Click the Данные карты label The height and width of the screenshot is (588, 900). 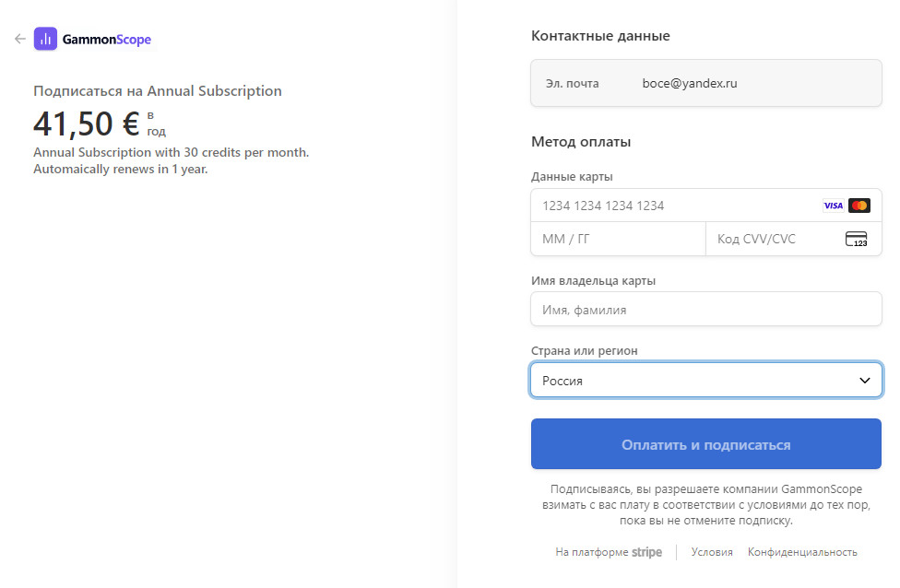click(x=572, y=177)
